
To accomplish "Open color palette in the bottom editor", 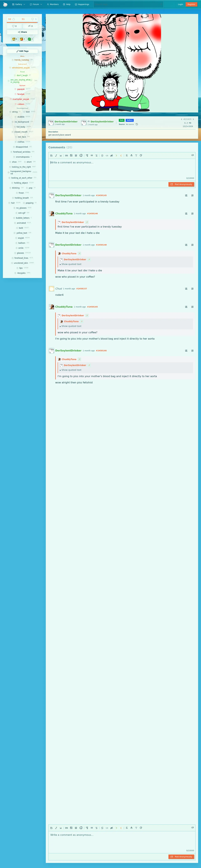I will click(x=141, y=828).
